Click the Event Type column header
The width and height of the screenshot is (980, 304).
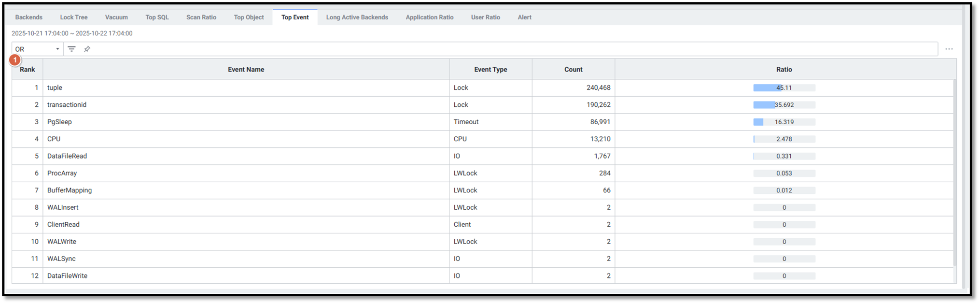click(490, 70)
